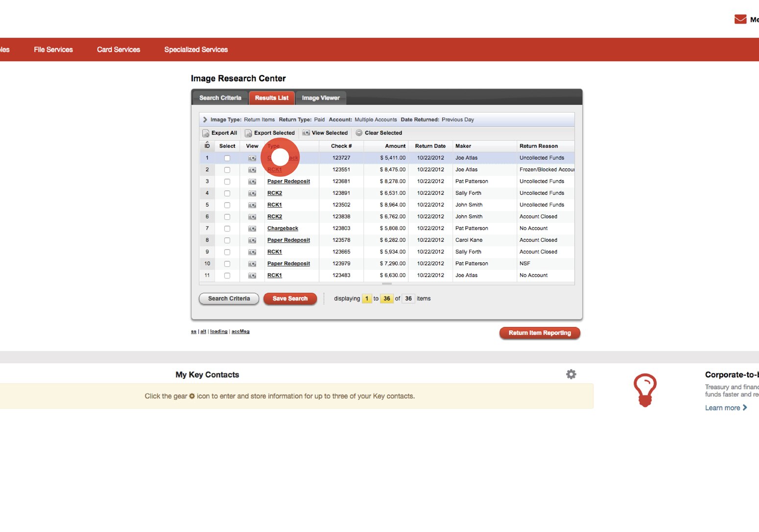The height and width of the screenshot is (532, 759).
Task: Open the Search Criteria tab
Action: coord(220,97)
